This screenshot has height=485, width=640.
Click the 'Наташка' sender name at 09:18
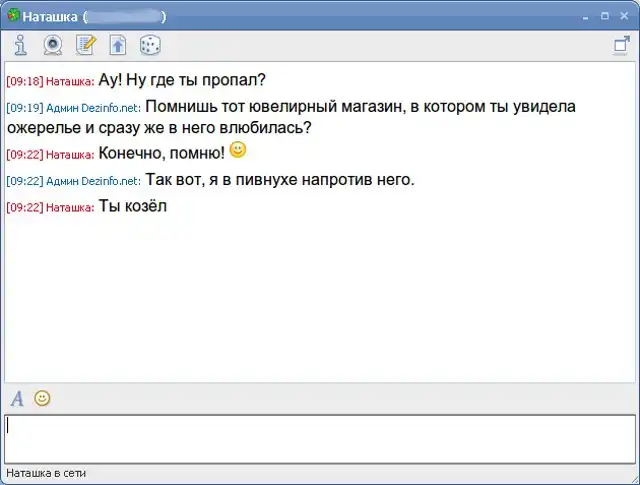click(x=69, y=81)
